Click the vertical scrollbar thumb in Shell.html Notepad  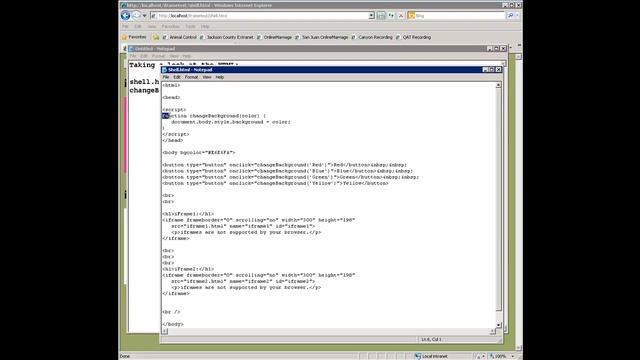tap(498, 199)
